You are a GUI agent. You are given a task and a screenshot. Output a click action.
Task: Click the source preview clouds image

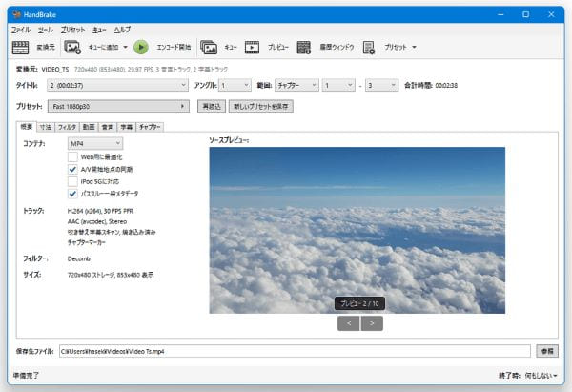click(357, 230)
